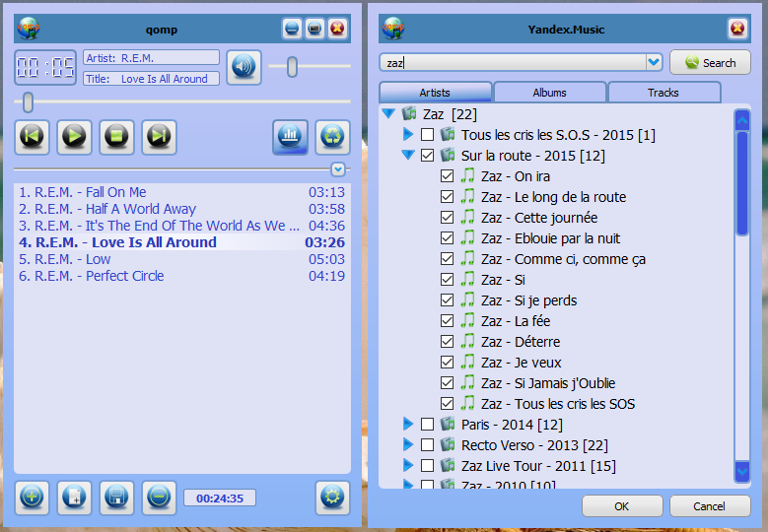Check Tous les cris les S.O.S album
Screen dimensions: 768x532
click(x=427, y=135)
